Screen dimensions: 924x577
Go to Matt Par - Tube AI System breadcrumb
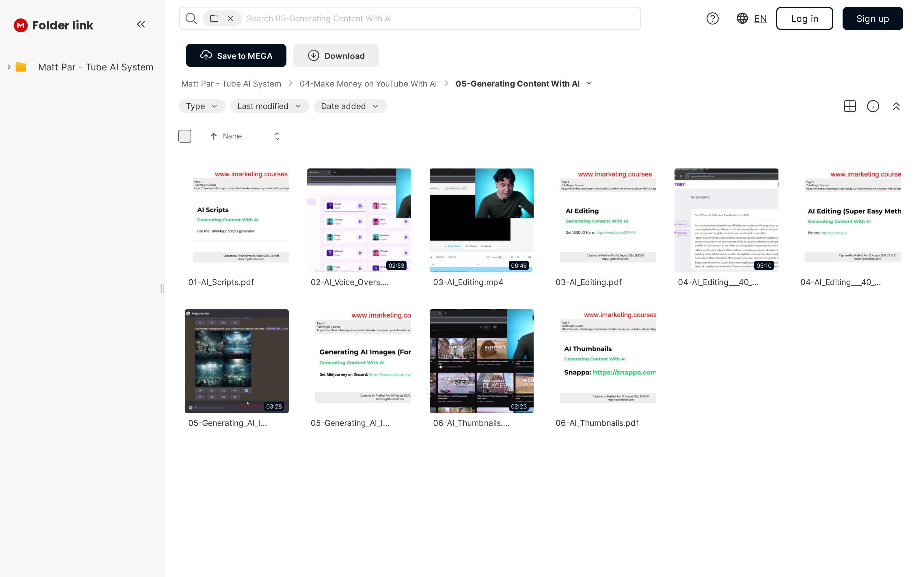(231, 84)
